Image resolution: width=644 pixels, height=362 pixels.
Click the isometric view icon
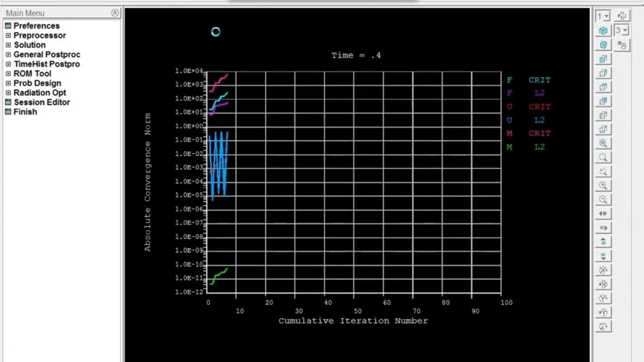(603, 31)
